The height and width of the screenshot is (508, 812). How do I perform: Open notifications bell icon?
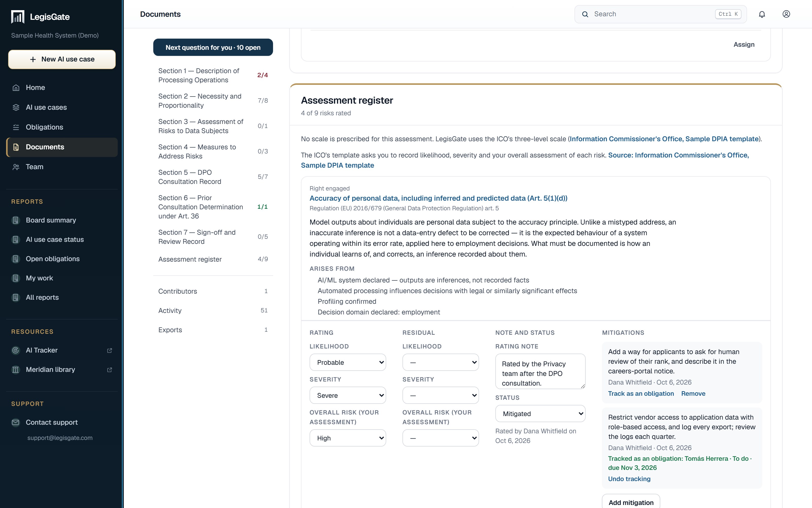(x=762, y=14)
